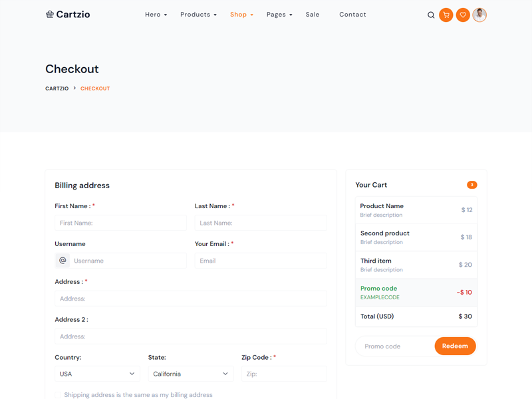
Task: Open the State select showing California
Action: point(191,374)
